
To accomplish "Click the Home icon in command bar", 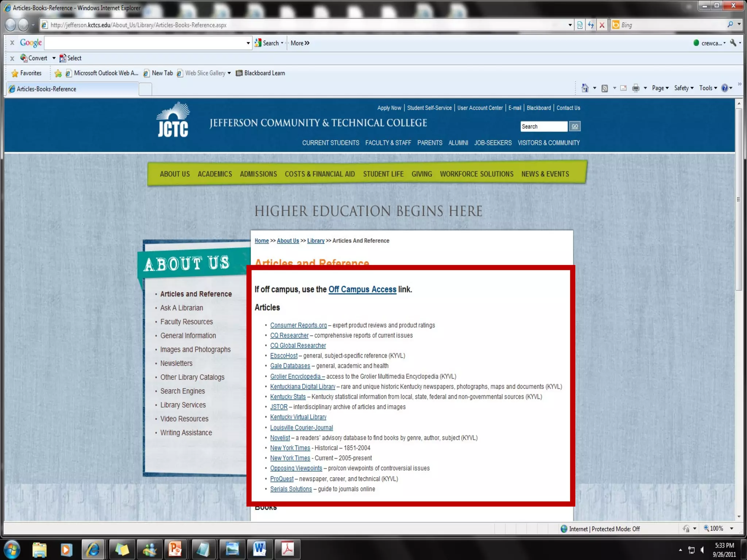I will [x=585, y=88].
